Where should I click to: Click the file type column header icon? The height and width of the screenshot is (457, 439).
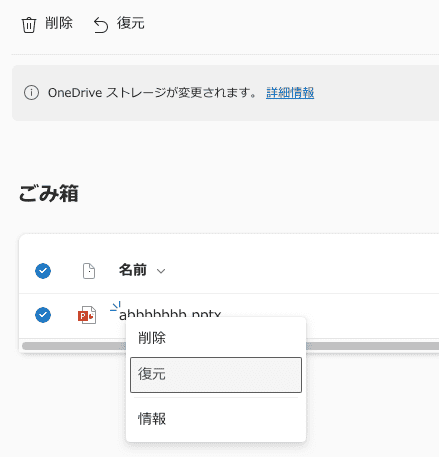[89, 271]
